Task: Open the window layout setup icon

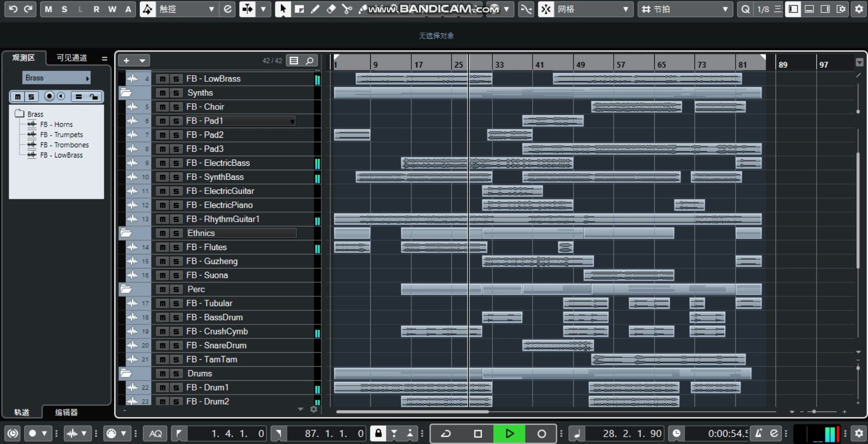Action: [841, 9]
